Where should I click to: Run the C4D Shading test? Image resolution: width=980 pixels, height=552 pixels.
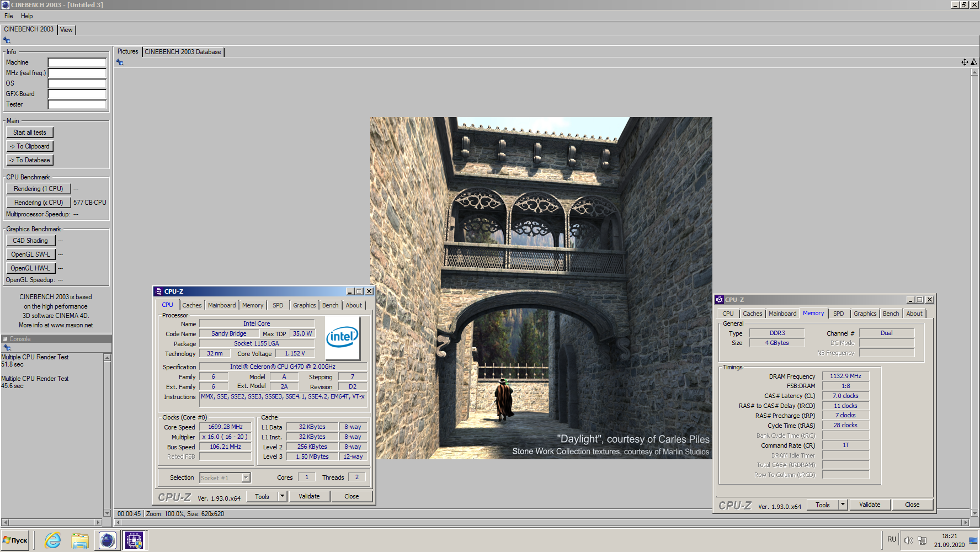[x=31, y=241]
